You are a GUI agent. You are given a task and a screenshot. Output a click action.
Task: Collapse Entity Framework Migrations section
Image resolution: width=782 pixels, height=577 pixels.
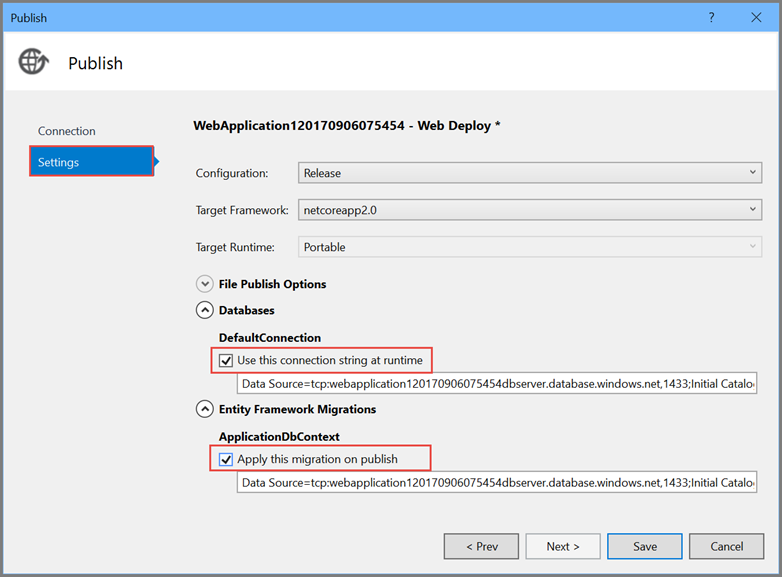(x=205, y=409)
